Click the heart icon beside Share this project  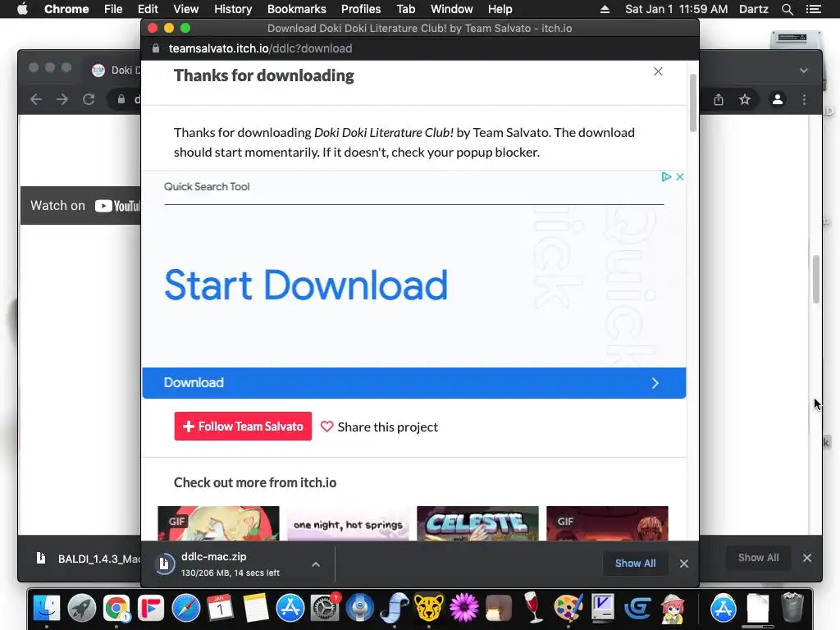coord(326,427)
